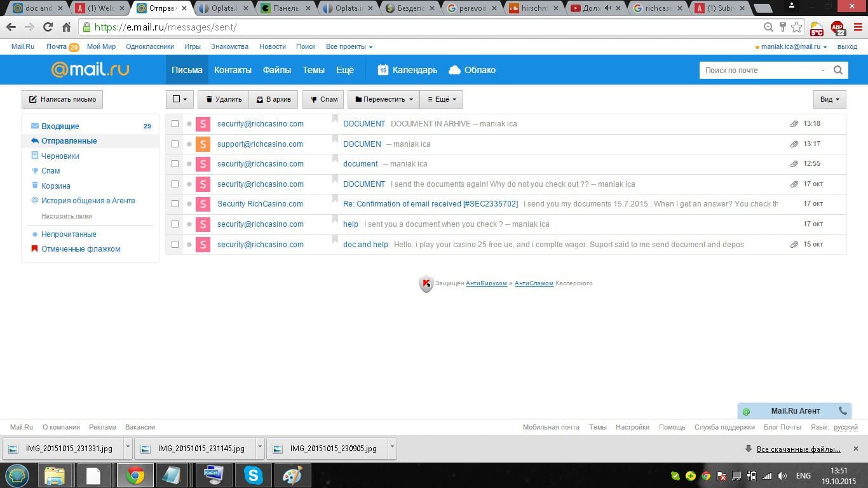Switch to the Письма tab

point(187,70)
